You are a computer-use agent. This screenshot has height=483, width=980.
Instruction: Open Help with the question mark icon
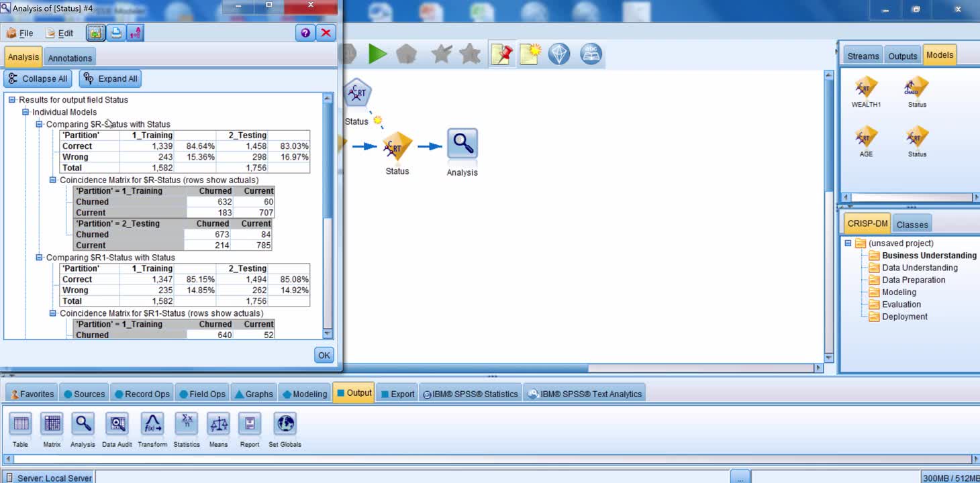point(305,33)
